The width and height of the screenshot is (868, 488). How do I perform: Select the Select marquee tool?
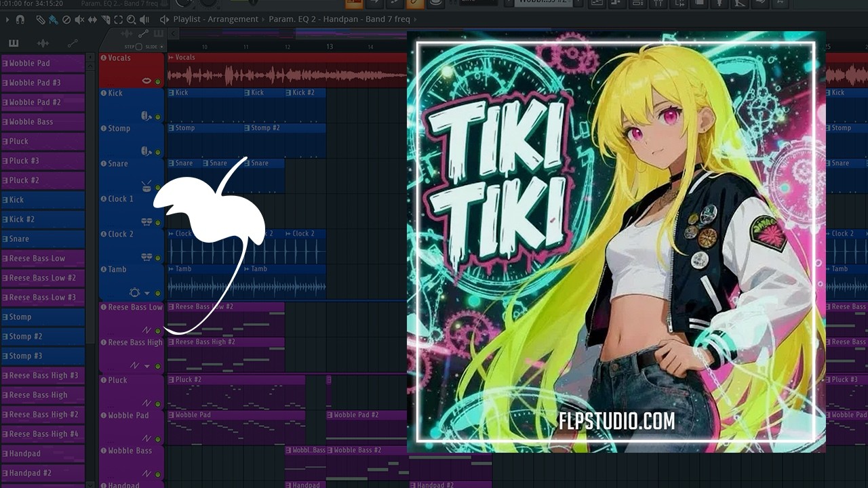pyautogui.click(x=118, y=20)
